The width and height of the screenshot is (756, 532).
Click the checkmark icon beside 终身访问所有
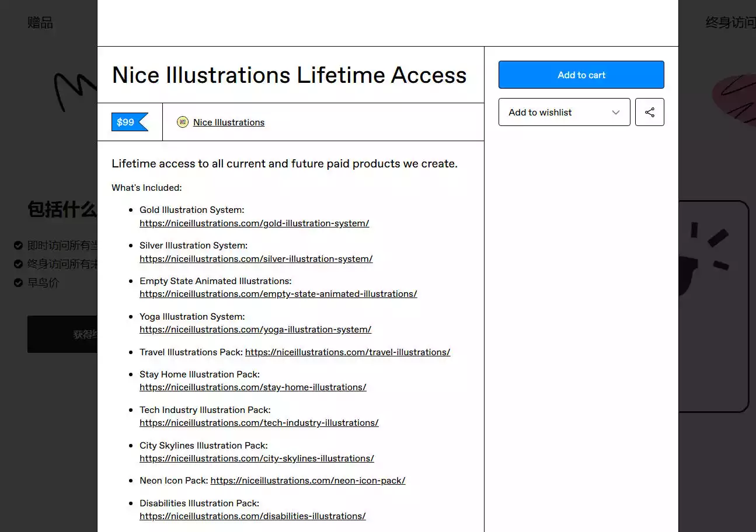pyautogui.click(x=18, y=264)
